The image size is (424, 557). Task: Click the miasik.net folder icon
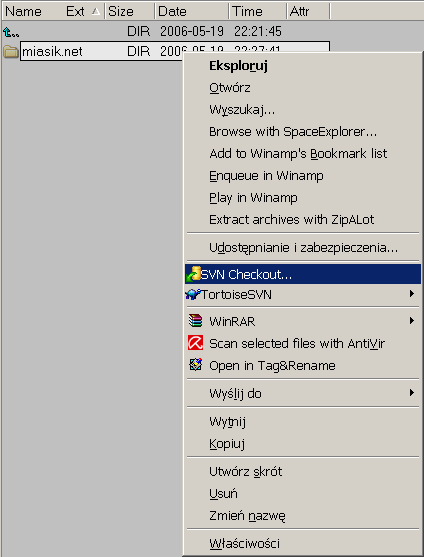pos(11,52)
